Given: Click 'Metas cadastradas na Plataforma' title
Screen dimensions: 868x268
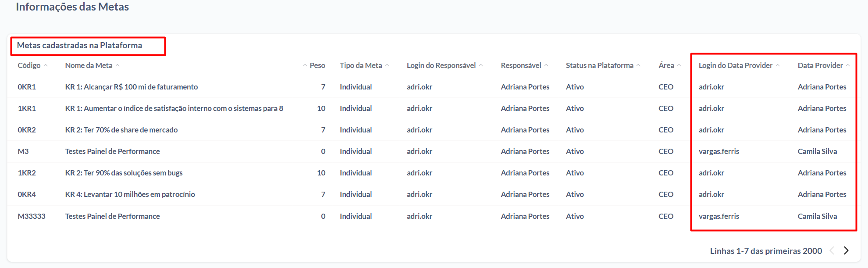Looking at the screenshot, I should pos(79,45).
